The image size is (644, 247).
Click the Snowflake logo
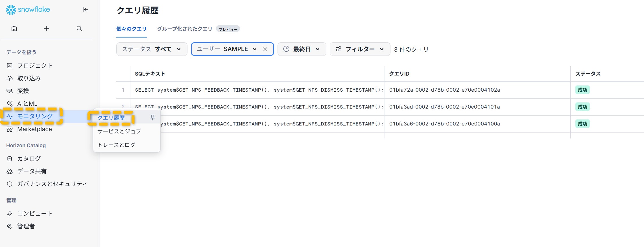pos(28,10)
